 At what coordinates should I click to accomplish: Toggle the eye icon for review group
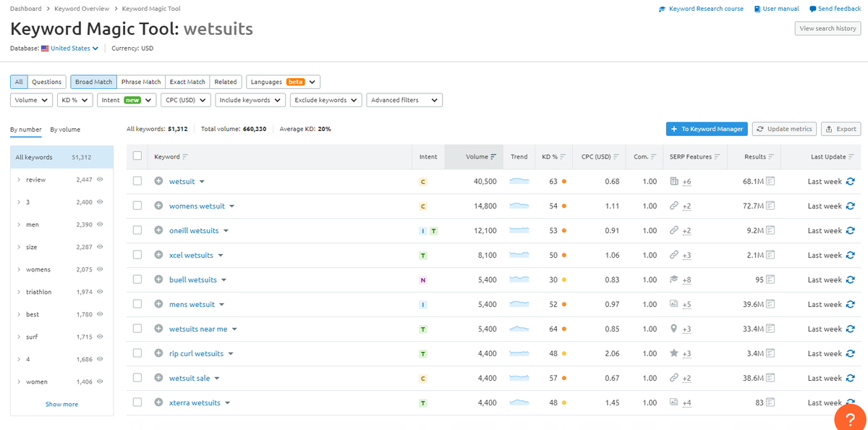pos(101,180)
